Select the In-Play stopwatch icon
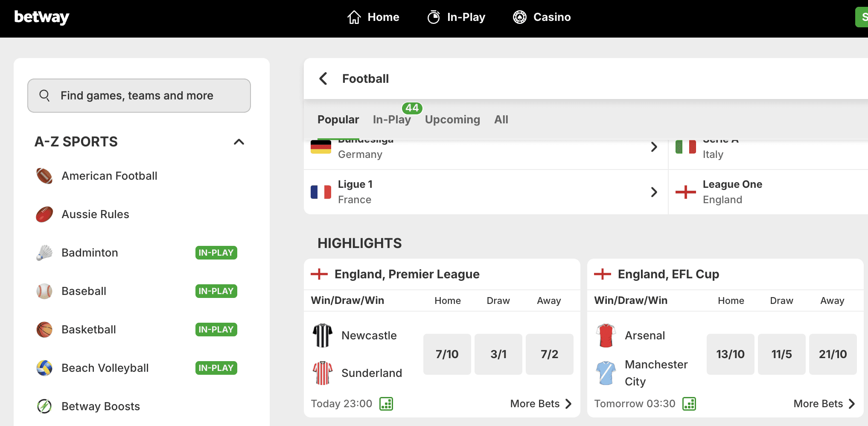 (x=434, y=17)
